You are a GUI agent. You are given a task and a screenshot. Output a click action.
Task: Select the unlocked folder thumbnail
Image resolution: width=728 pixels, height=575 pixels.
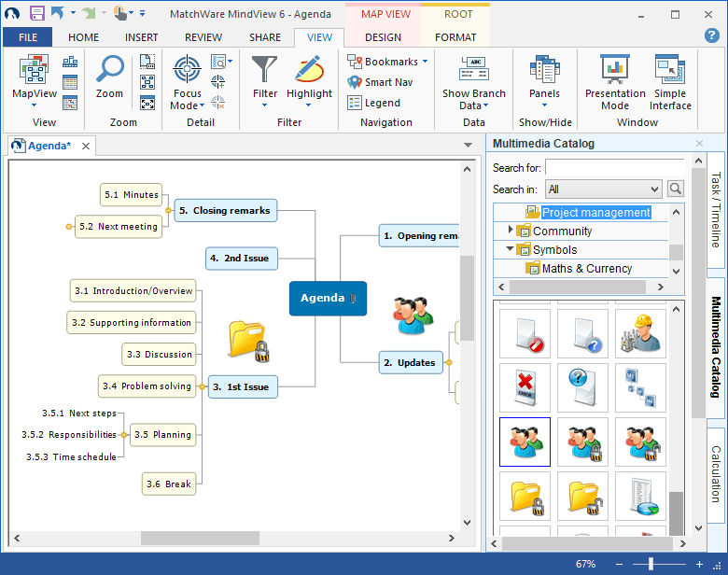582,496
